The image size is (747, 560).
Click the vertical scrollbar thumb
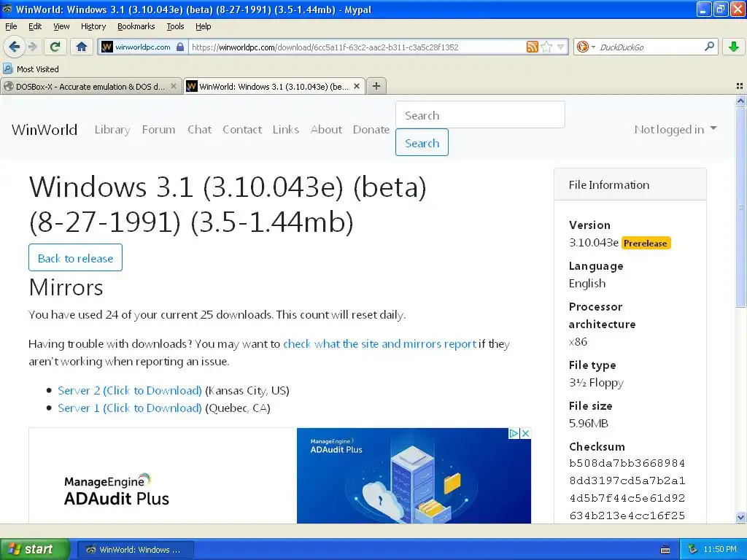(740, 206)
